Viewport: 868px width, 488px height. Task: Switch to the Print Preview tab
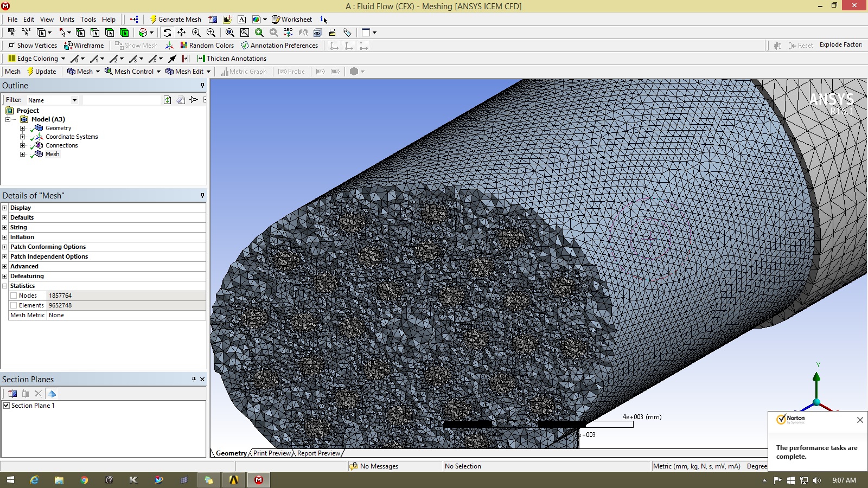(272, 453)
